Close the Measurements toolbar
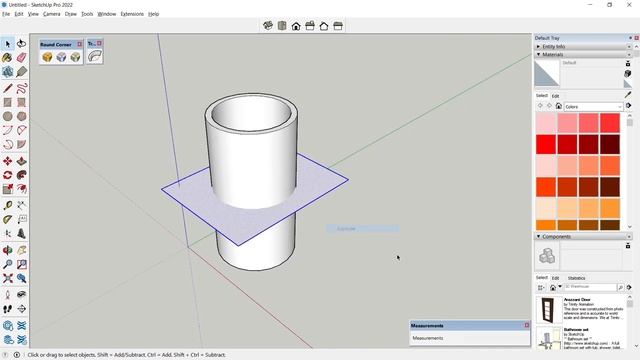The width and height of the screenshot is (640, 360). pyautogui.click(x=527, y=325)
